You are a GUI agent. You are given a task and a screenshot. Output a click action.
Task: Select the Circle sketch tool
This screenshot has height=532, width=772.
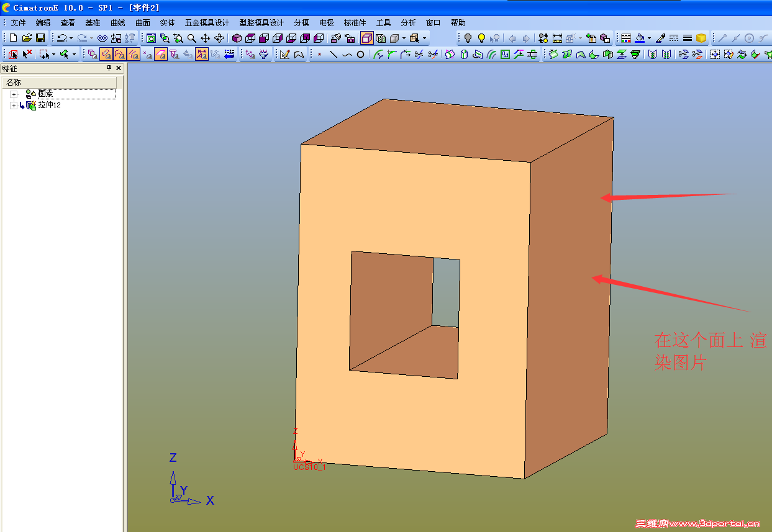click(361, 54)
